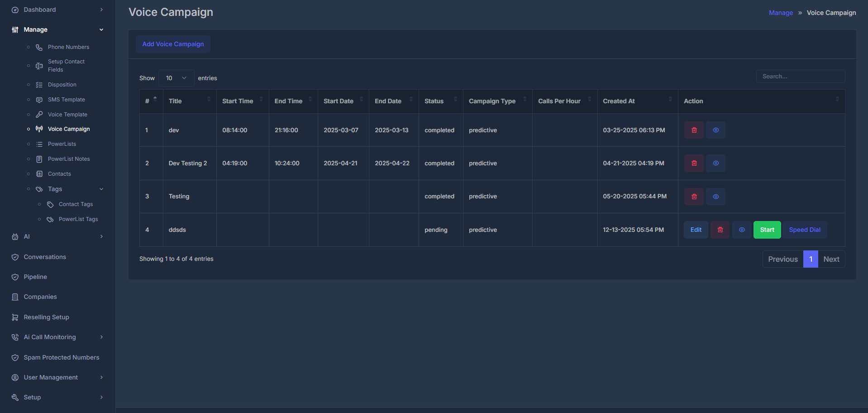Screen dimensions: 868x413
Task: Open Contact Tags in the sidebar
Action: [75, 204]
